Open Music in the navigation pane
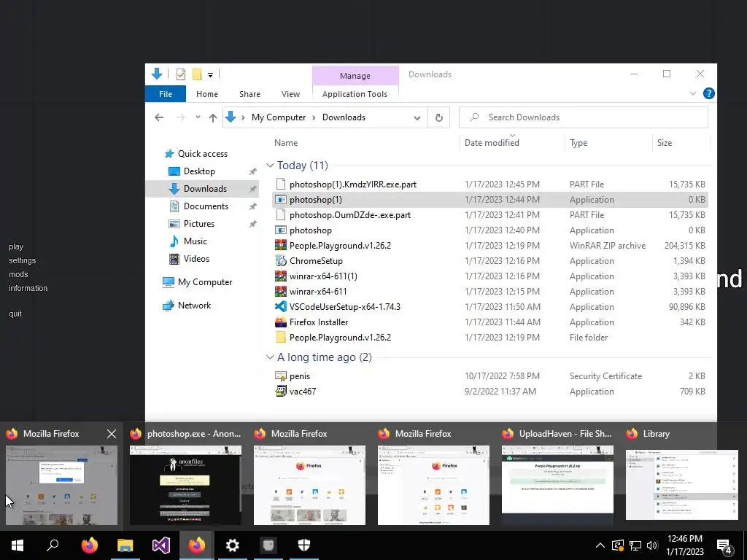This screenshot has height=560, width=747. click(195, 241)
